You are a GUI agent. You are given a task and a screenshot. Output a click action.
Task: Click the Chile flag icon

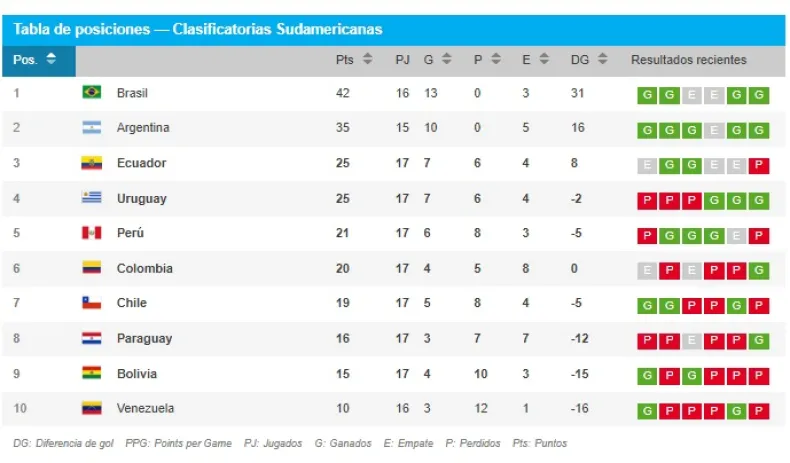point(92,302)
